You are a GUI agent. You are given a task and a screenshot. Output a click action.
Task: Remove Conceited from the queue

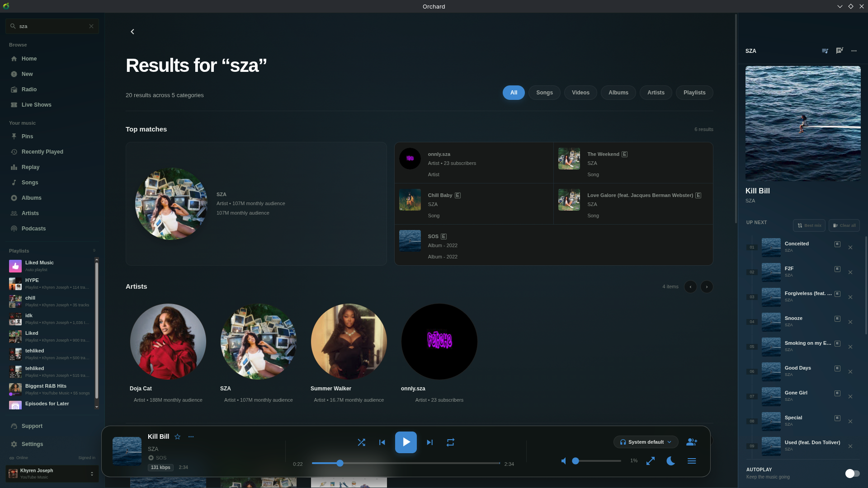pyautogui.click(x=850, y=248)
